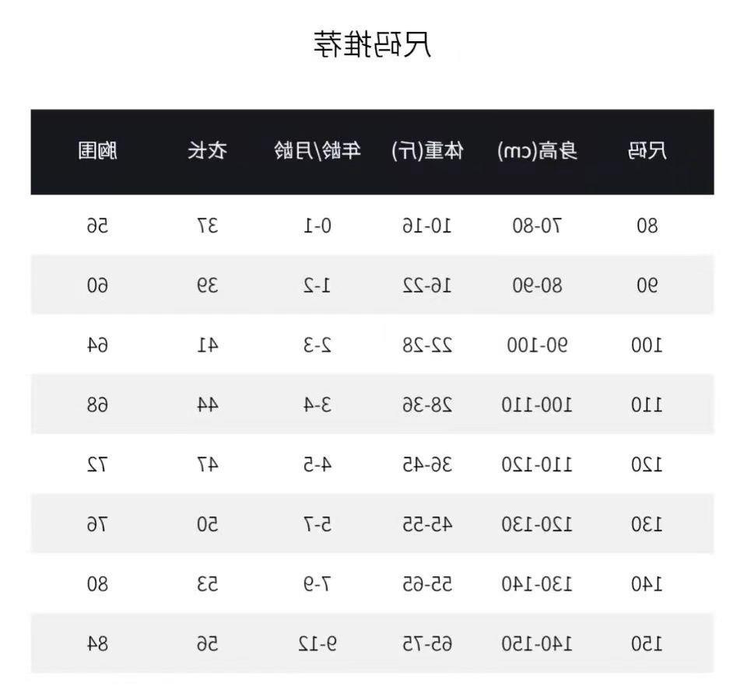Select the garment length 50 cell
This screenshot has width=747, height=700.
(x=207, y=524)
